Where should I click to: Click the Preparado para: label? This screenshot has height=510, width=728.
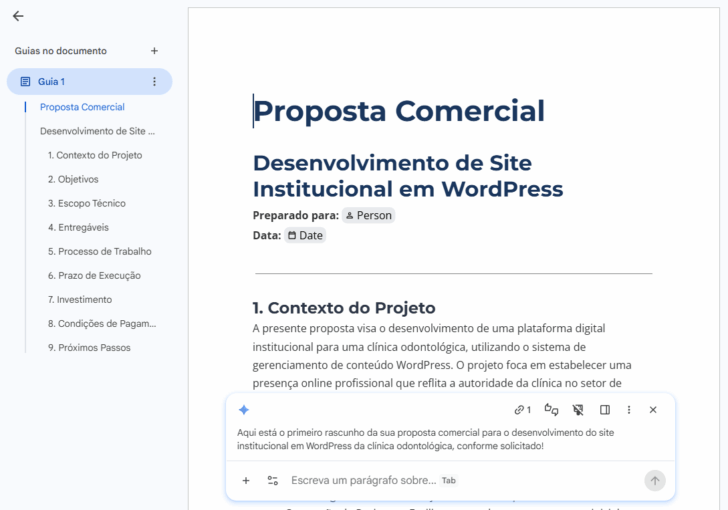click(296, 216)
